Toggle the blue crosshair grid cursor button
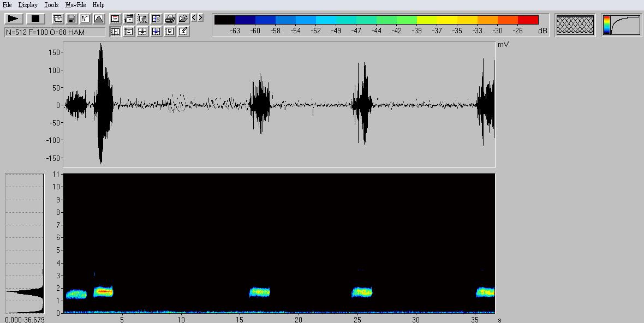The width and height of the screenshot is (644, 323). pyautogui.click(x=156, y=32)
